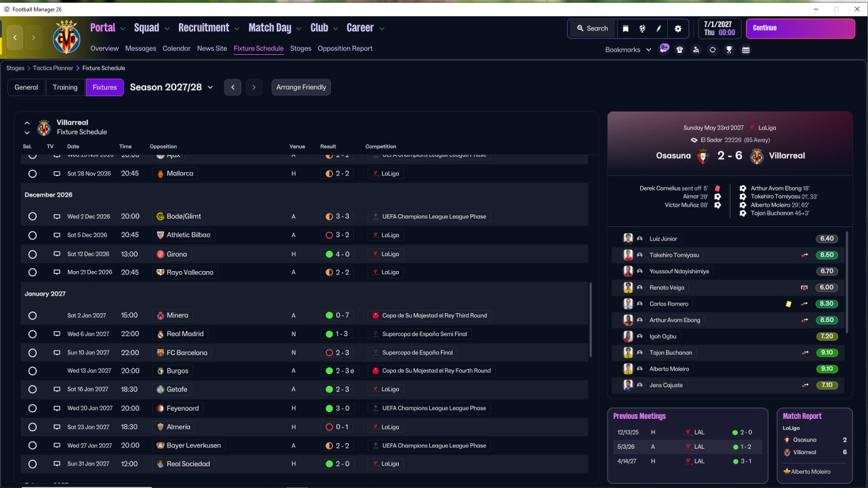The width and height of the screenshot is (868, 488).
Task: Select the Real Sociedad fixture radio button
Action: click(32, 464)
